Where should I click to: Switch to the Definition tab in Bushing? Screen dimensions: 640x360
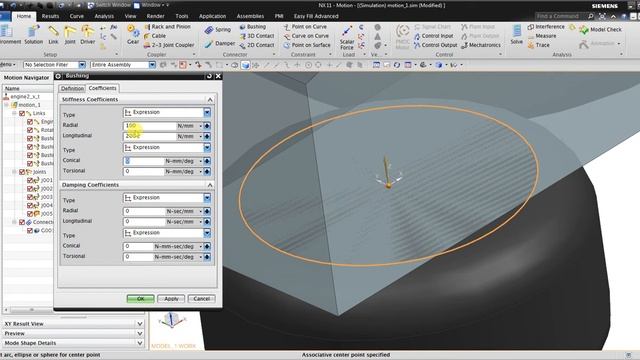click(x=72, y=89)
